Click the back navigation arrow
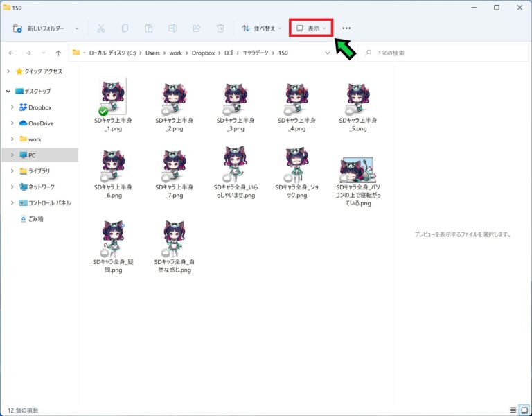Image resolution: width=532 pixels, height=416 pixels. (11, 53)
